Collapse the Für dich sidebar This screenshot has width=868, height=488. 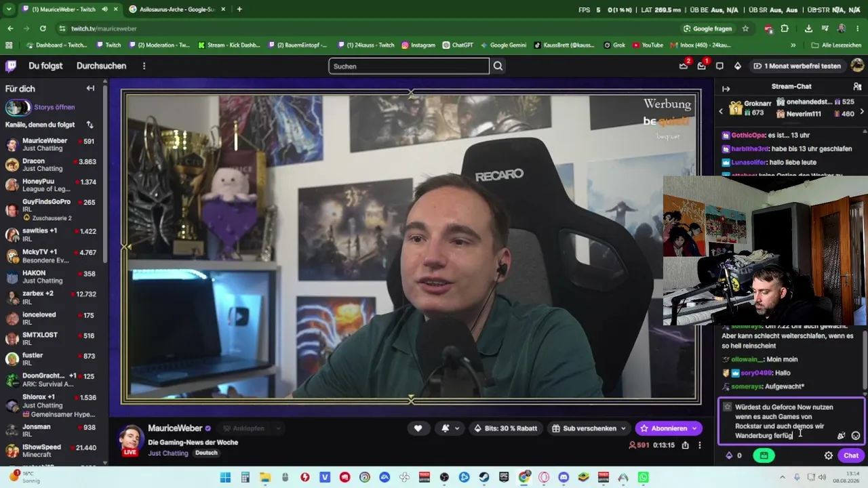tap(90, 88)
